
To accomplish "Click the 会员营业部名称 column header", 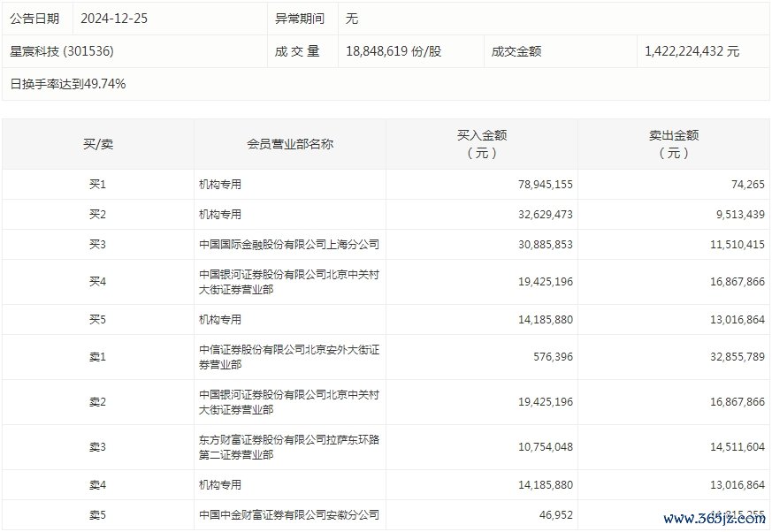I will 290,144.
